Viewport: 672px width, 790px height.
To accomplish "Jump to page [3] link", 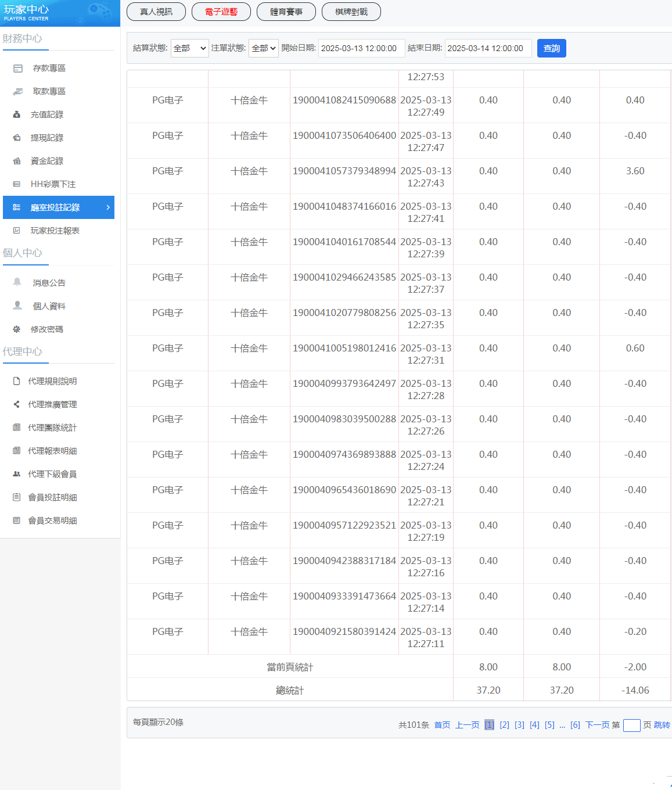I will point(519,725).
